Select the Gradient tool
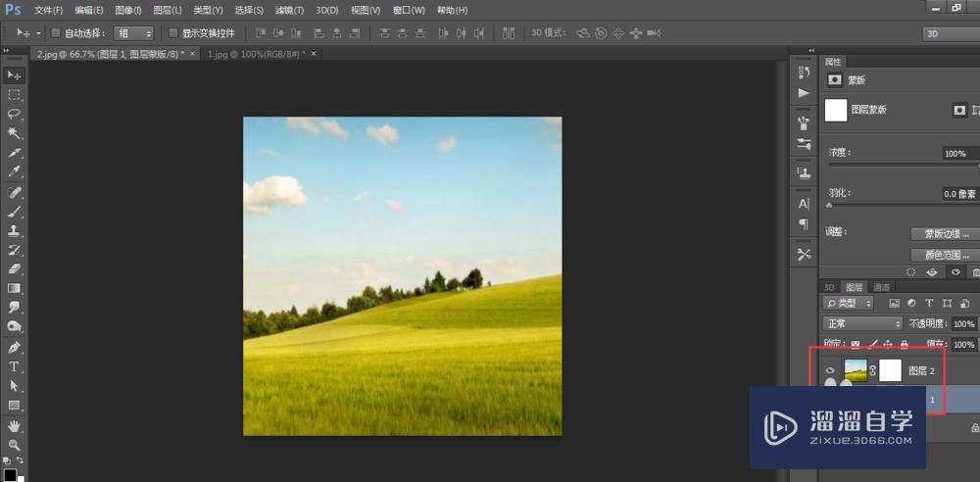Viewport: 980px width, 482px height. click(14, 289)
